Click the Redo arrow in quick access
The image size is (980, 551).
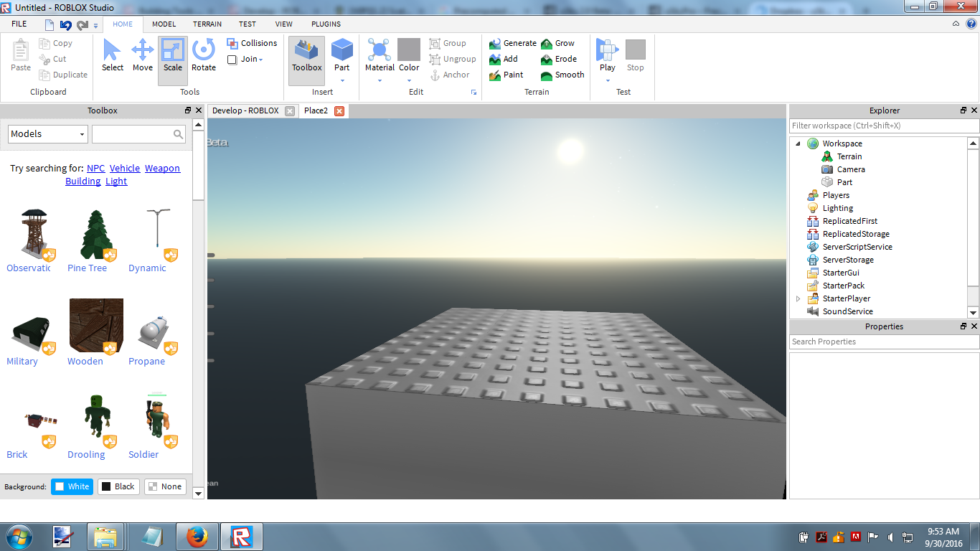(x=83, y=24)
